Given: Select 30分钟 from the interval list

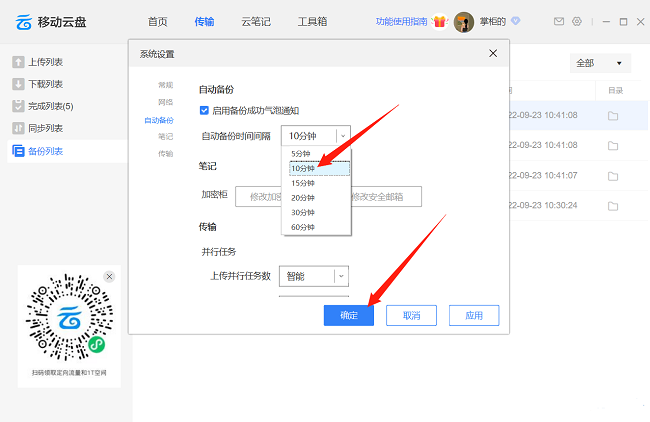Looking at the screenshot, I should (303, 212).
